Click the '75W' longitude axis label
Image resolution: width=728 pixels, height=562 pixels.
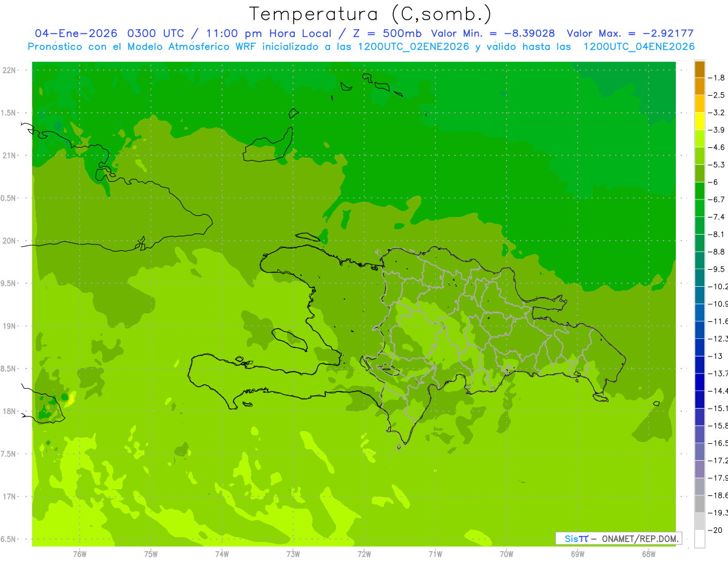pyautogui.click(x=150, y=554)
